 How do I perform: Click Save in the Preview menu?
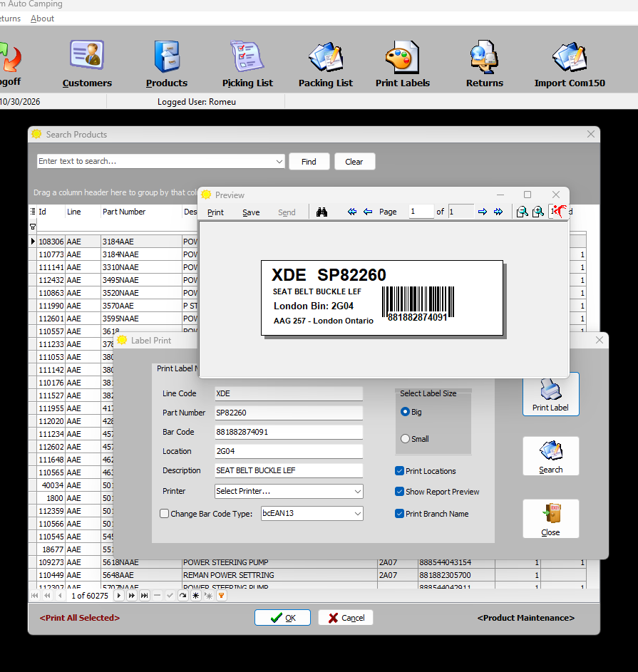tap(251, 212)
